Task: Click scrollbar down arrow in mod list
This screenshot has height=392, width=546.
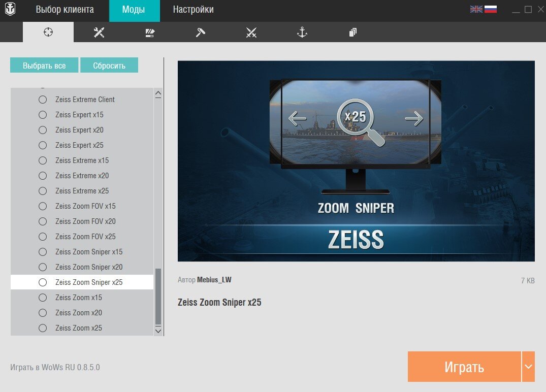Action: (158, 331)
